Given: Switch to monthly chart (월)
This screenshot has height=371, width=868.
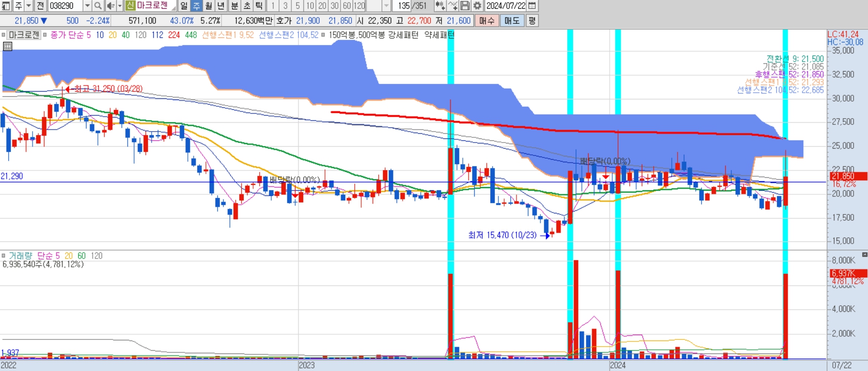Looking at the screenshot, I should click(x=209, y=6).
